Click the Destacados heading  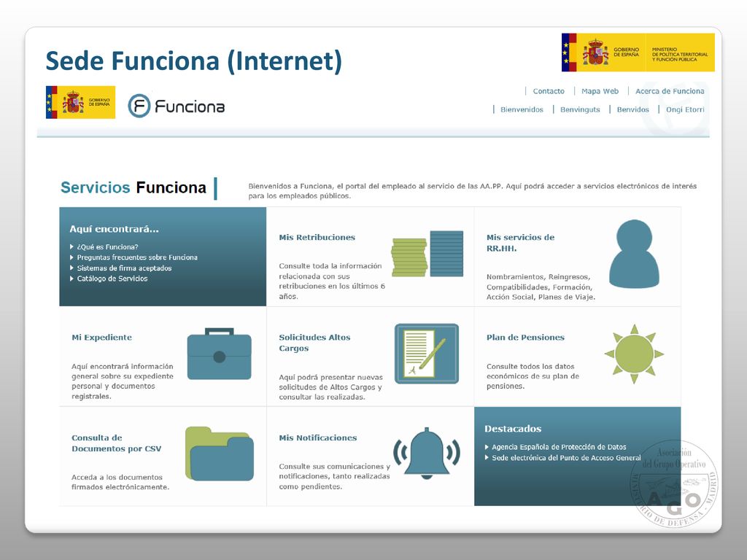coord(513,429)
